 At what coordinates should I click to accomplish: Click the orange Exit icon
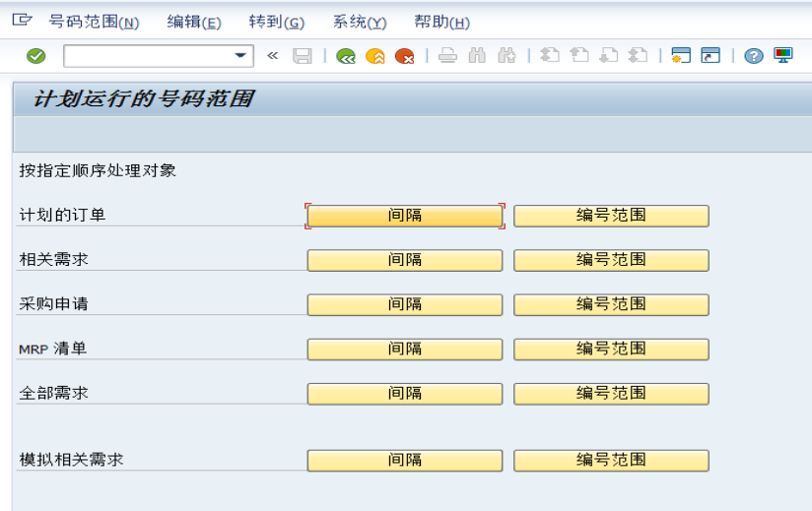374,56
